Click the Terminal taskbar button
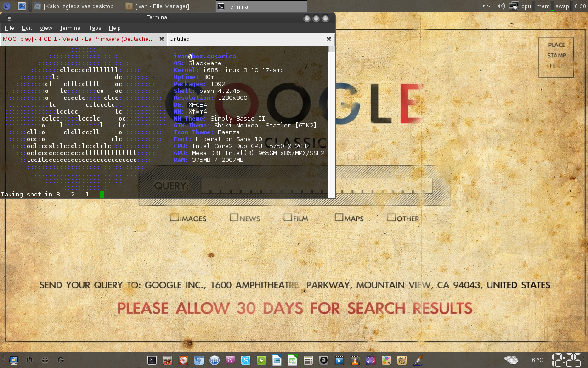This screenshot has width=588, height=368. (261, 6)
